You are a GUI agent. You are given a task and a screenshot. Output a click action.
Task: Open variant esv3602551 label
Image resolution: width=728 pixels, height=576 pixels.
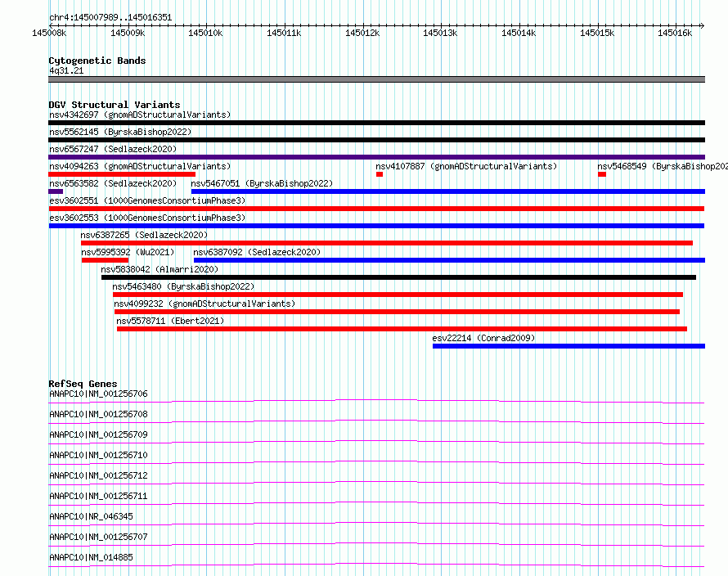coord(147,200)
